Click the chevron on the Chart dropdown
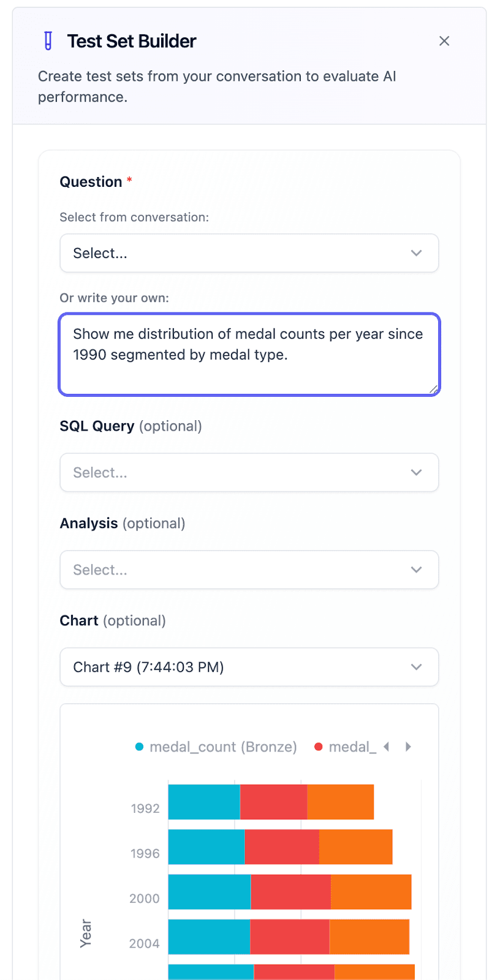The image size is (492, 980). point(416,667)
